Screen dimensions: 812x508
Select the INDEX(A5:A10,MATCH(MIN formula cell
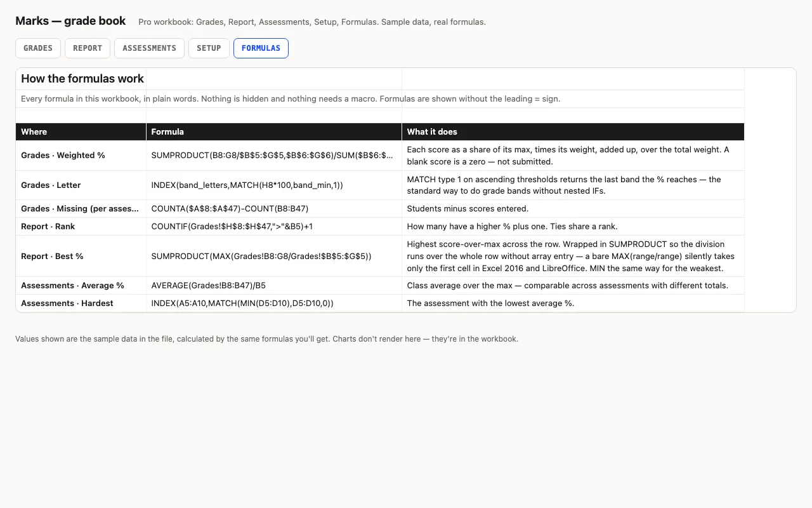tap(274, 304)
